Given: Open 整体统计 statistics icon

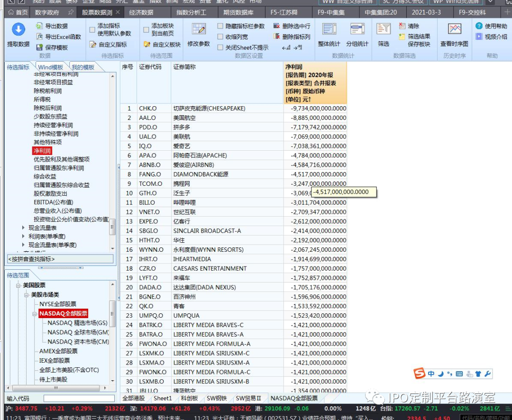Looking at the screenshot, I should click(x=329, y=29).
